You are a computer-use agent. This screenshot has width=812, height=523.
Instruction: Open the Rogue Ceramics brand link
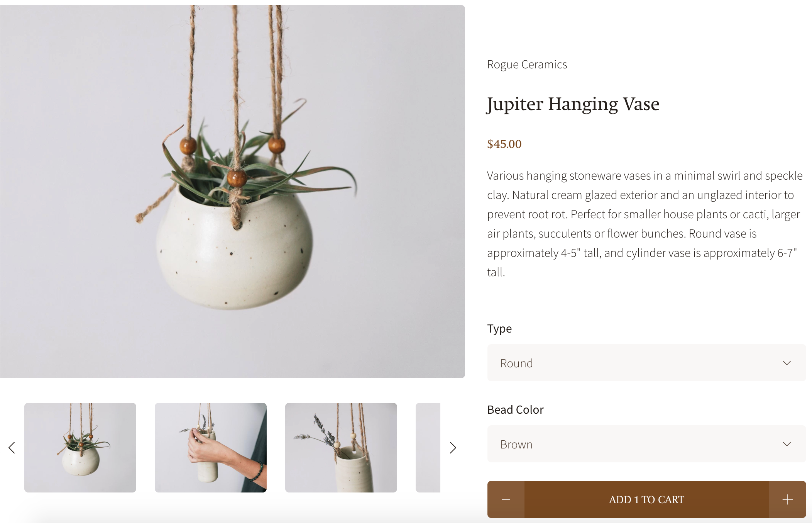coord(527,65)
